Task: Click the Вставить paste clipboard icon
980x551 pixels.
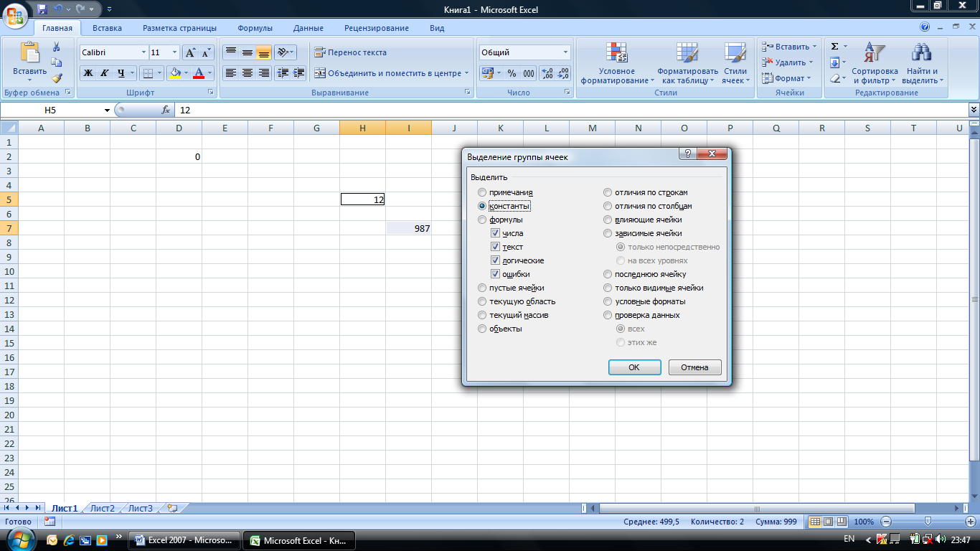Action: click(x=30, y=53)
